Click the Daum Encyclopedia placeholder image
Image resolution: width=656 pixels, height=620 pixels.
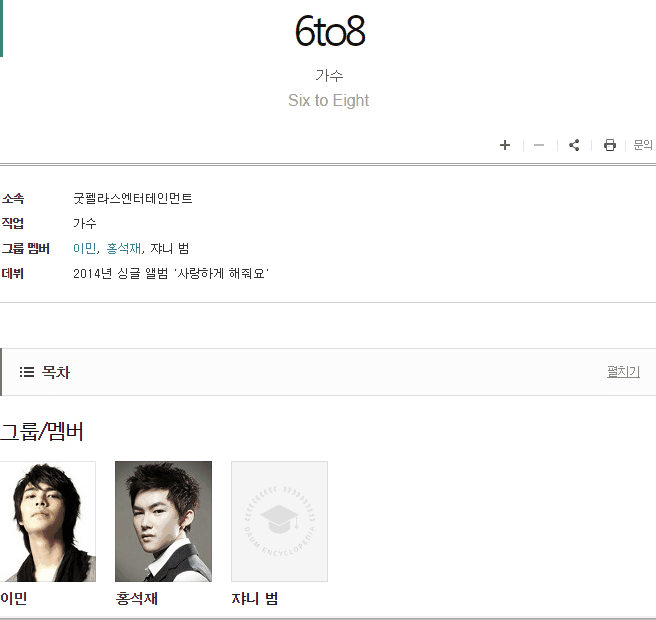click(279, 521)
